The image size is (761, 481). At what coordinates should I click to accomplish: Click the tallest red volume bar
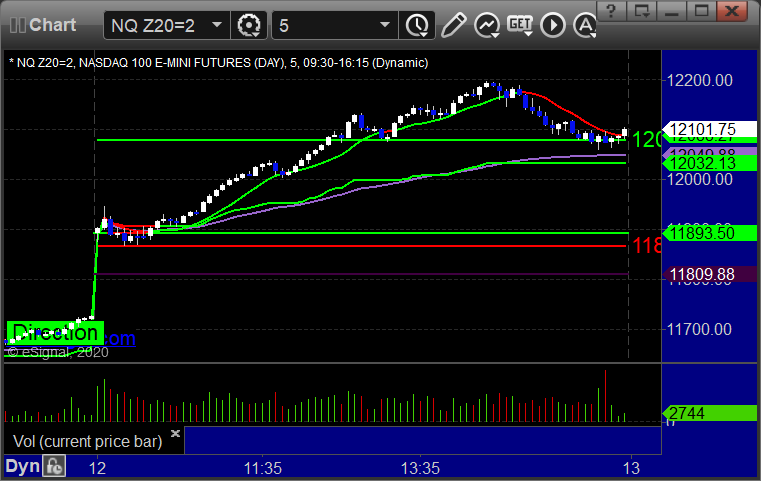605,396
